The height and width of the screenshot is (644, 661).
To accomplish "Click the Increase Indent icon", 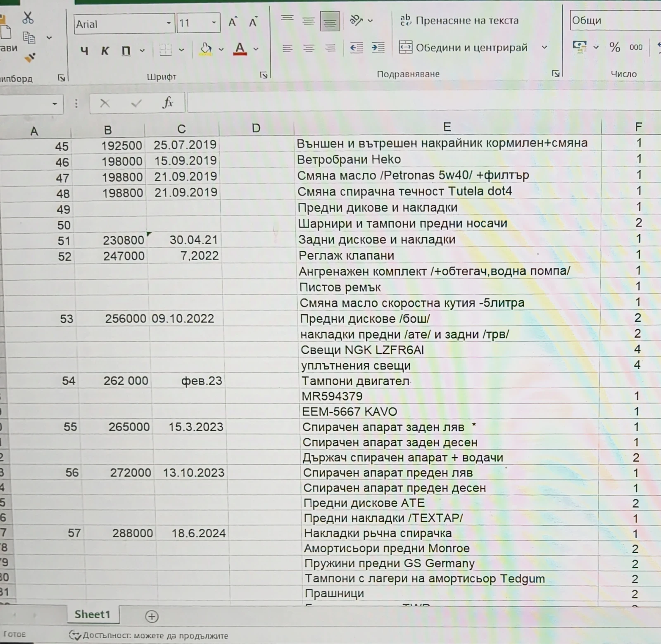I will [378, 48].
